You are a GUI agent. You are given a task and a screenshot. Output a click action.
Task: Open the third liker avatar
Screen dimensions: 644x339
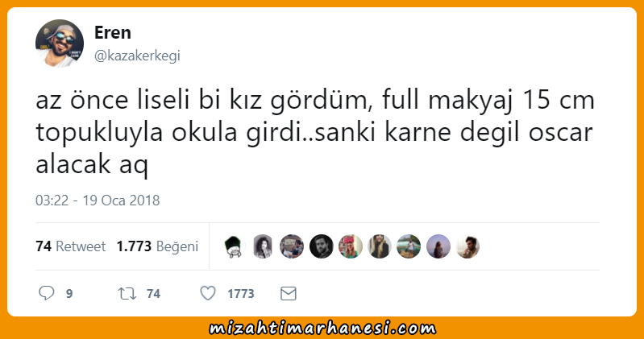(292, 246)
